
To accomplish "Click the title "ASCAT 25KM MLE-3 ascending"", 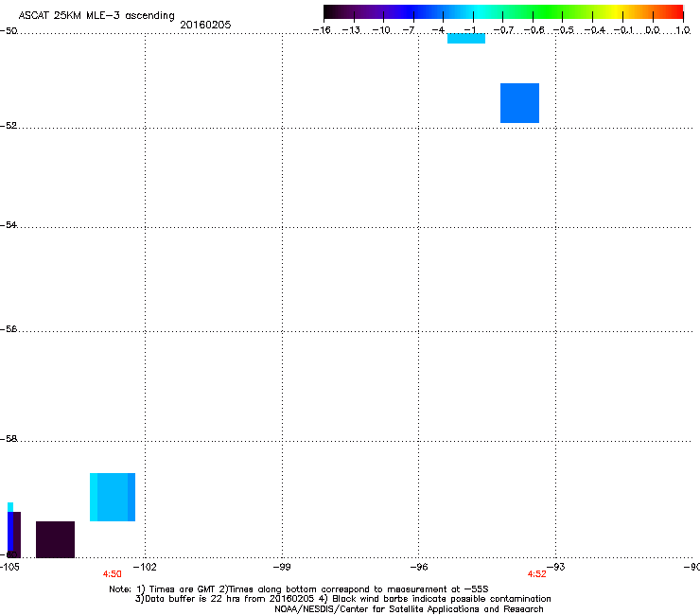I will point(96,16).
